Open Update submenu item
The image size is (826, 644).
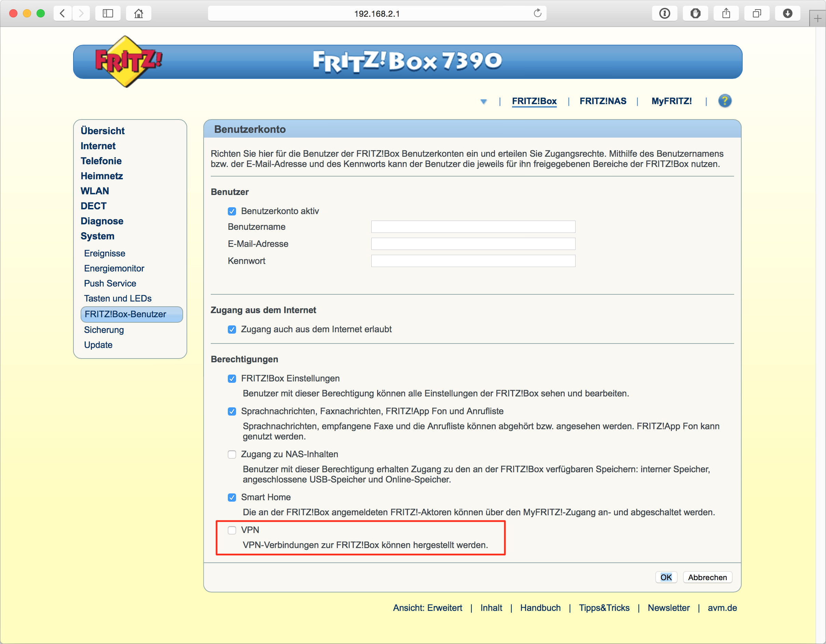(98, 345)
